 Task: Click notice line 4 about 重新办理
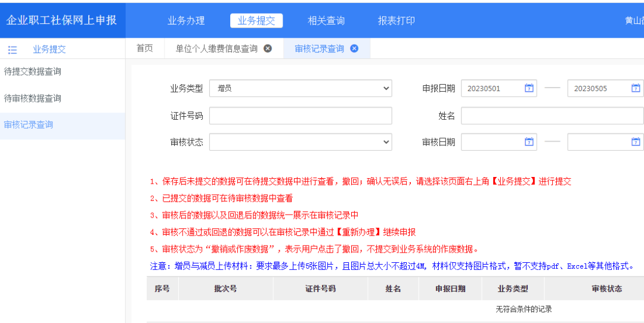coord(283,232)
